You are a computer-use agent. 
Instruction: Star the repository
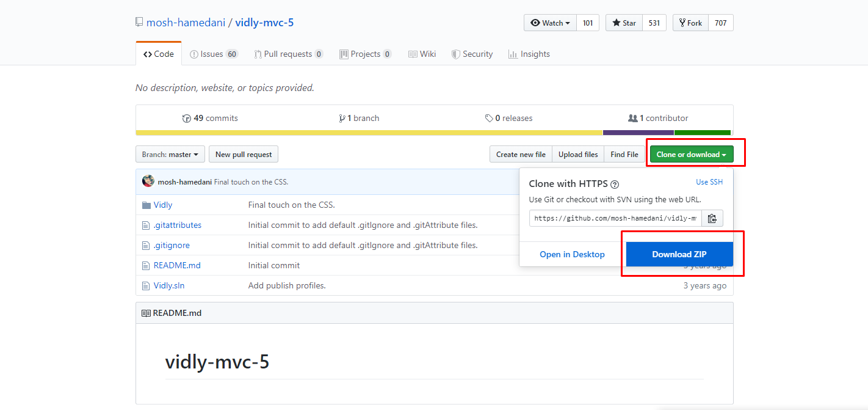click(624, 23)
